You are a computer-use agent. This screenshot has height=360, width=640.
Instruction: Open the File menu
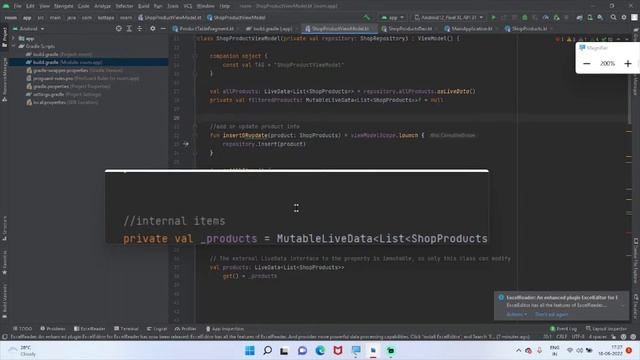(x=18, y=6)
